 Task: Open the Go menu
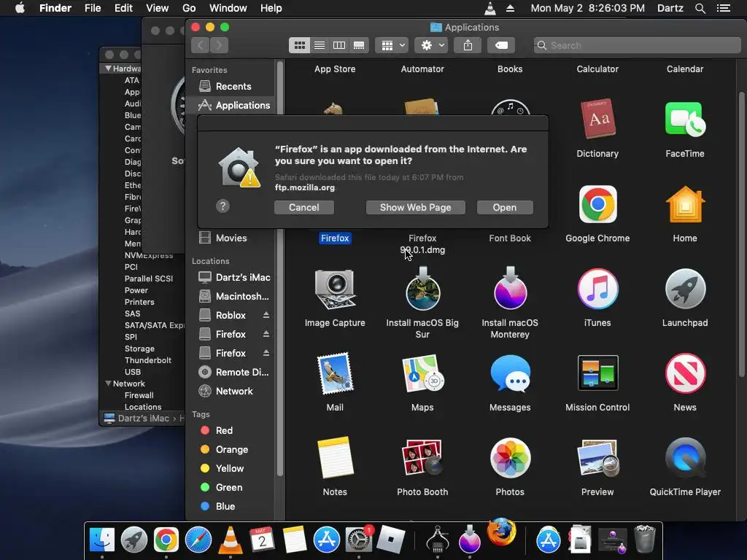pos(189,8)
